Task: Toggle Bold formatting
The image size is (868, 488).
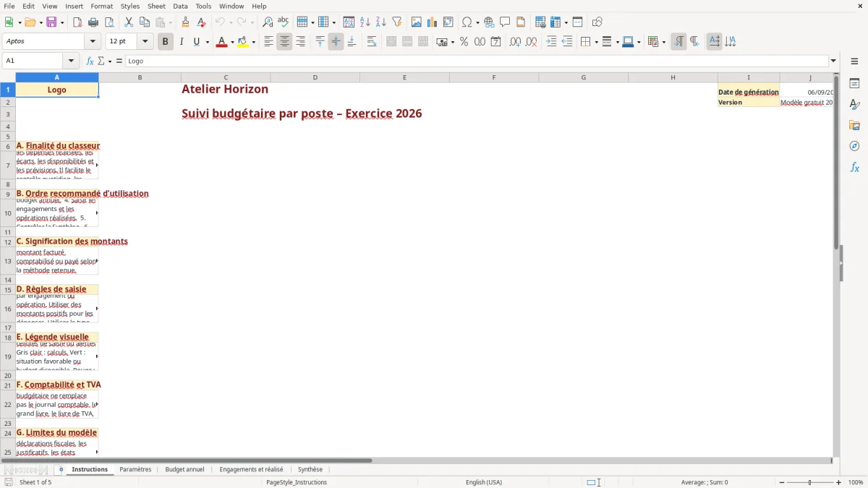Action: click(x=166, y=42)
